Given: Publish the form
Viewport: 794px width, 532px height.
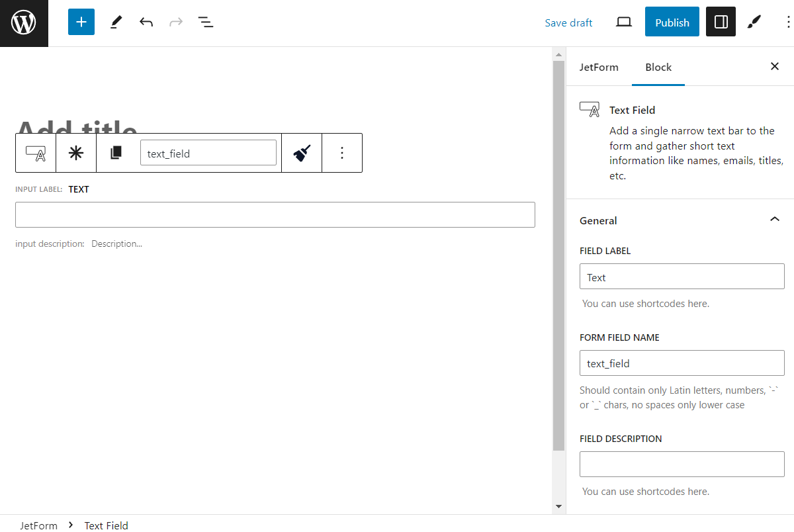Looking at the screenshot, I should [672, 22].
